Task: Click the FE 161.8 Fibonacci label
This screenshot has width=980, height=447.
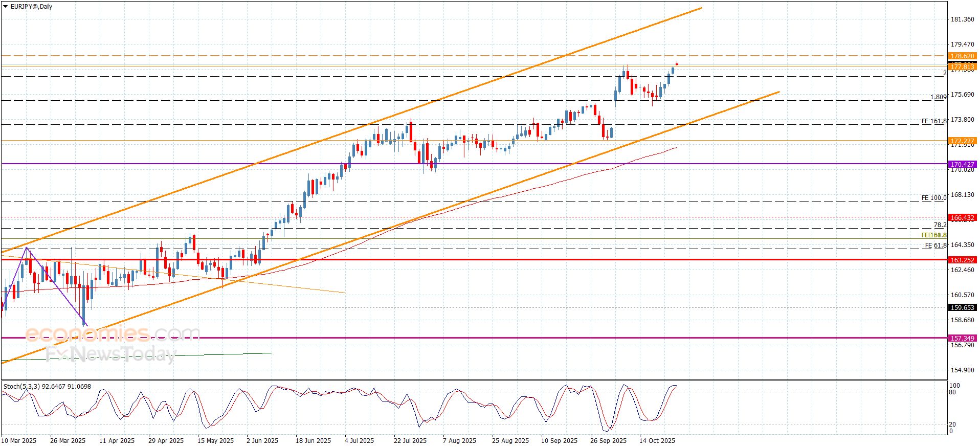Action: point(933,121)
